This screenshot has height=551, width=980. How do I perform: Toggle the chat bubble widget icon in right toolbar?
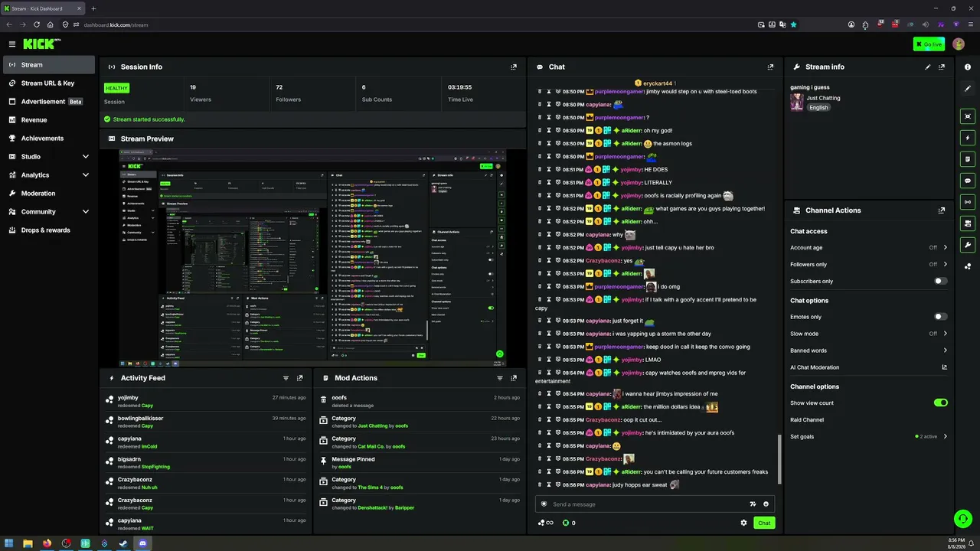(x=968, y=181)
